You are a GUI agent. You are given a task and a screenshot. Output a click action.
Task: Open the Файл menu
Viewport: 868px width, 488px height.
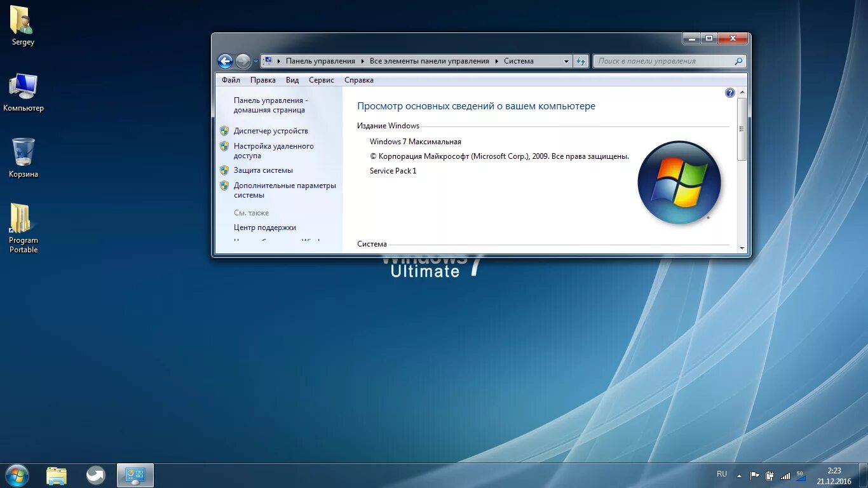[231, 80]
